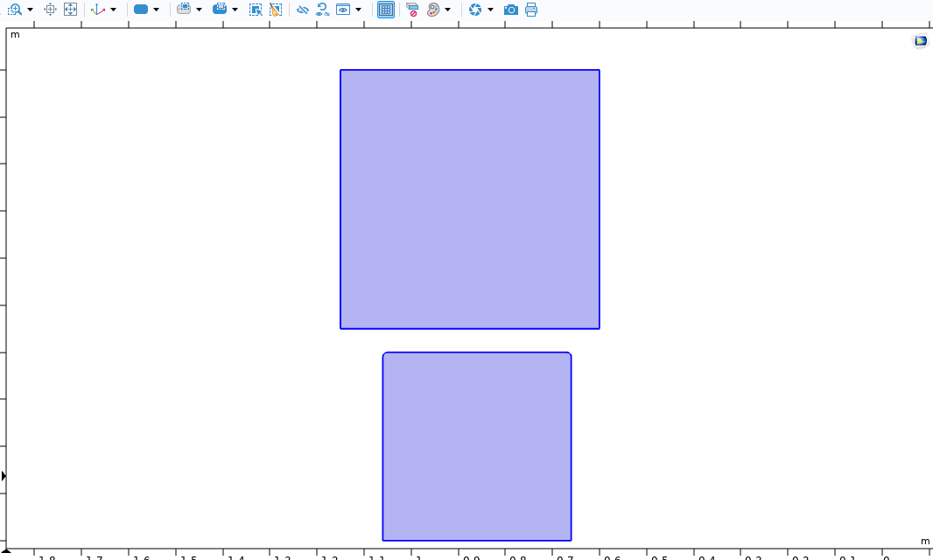
Task: Click the blue select domains icon
Action: (x=220, y=10)
